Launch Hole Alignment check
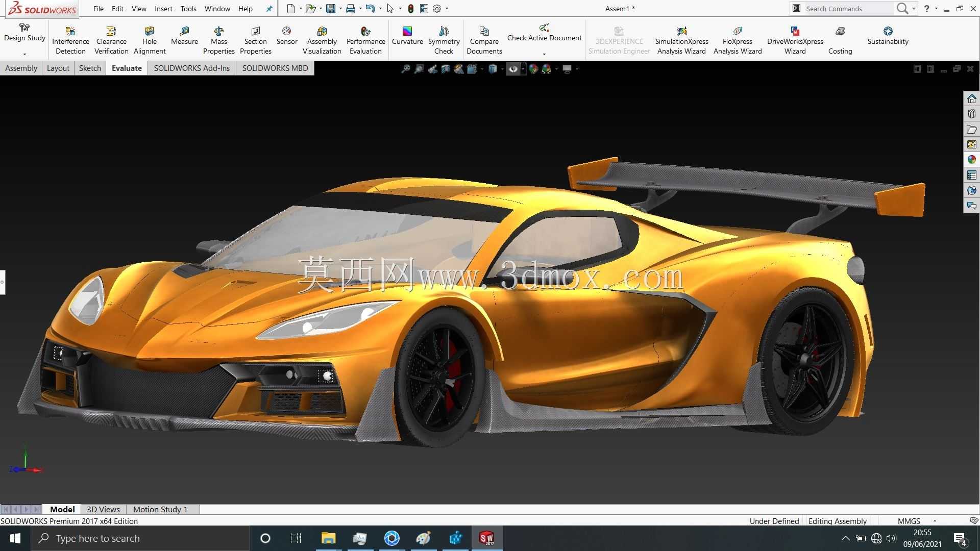This screenshot has height=551, width=980. [150, 40]
